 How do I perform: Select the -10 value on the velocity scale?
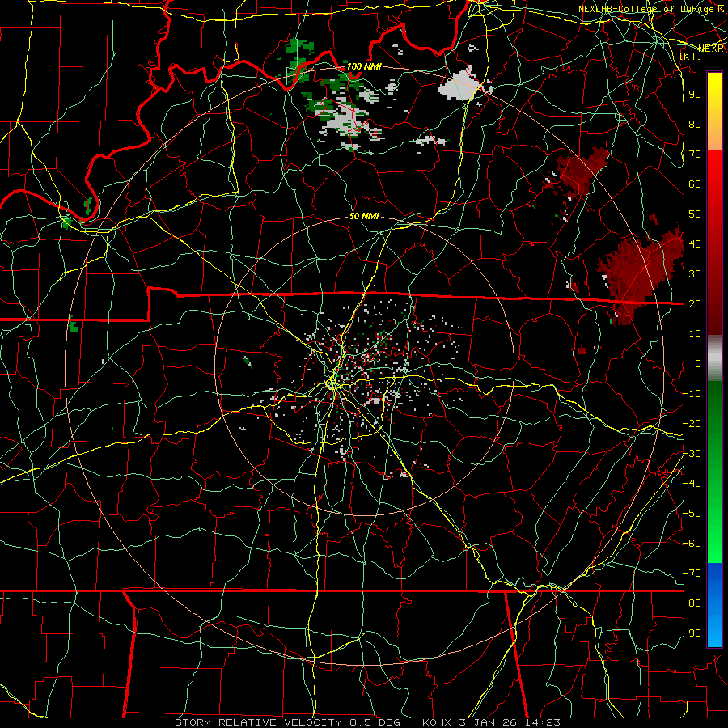(x=692, y=394)
